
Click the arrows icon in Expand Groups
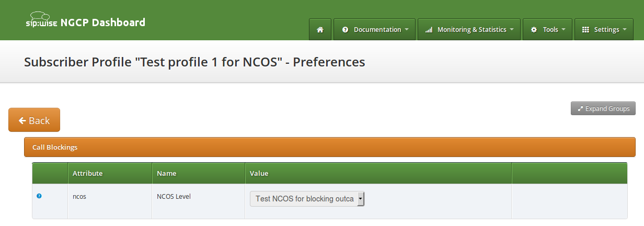[x=580, y=109]
